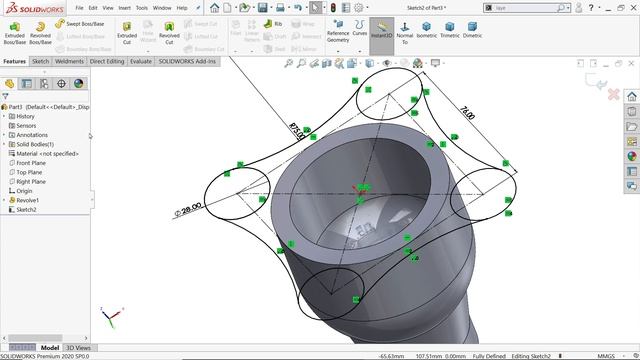Open the FeatureManager design tree tab

point(9,84)
